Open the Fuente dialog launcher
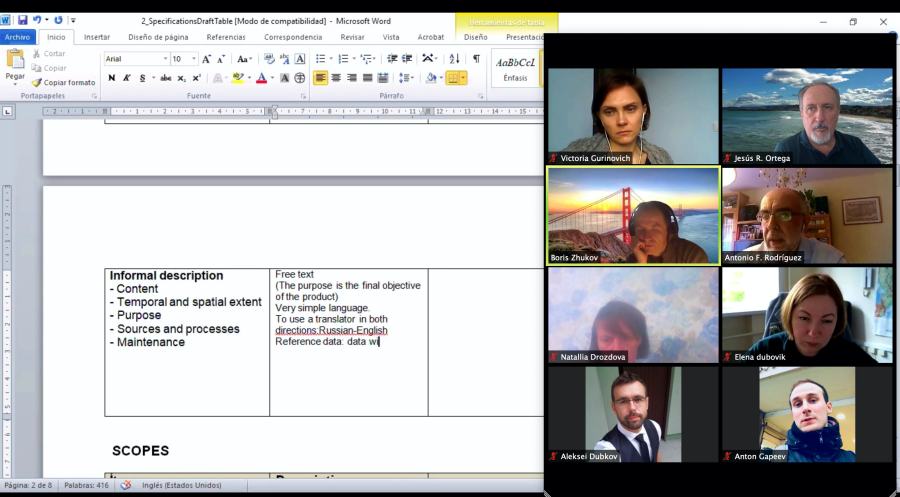 (304, 96)
